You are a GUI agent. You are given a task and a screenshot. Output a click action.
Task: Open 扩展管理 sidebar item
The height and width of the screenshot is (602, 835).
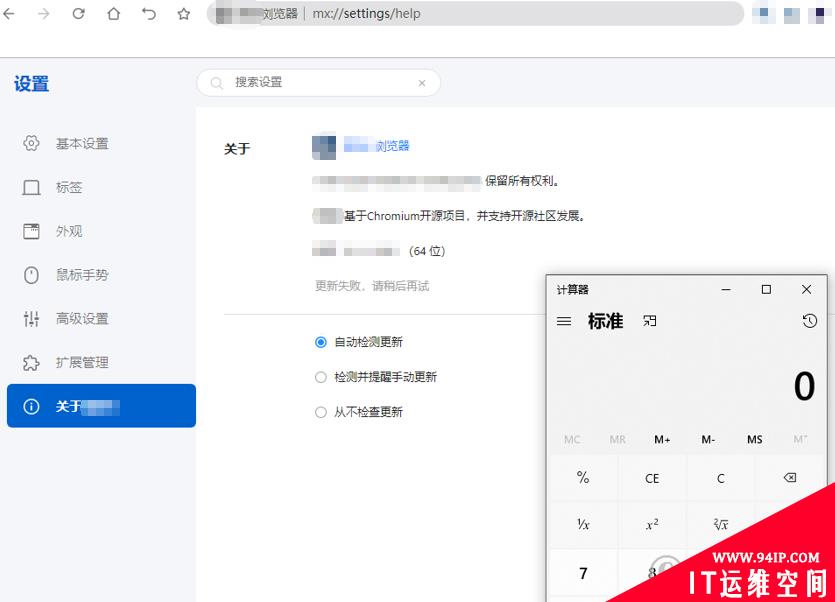(82, 363)
